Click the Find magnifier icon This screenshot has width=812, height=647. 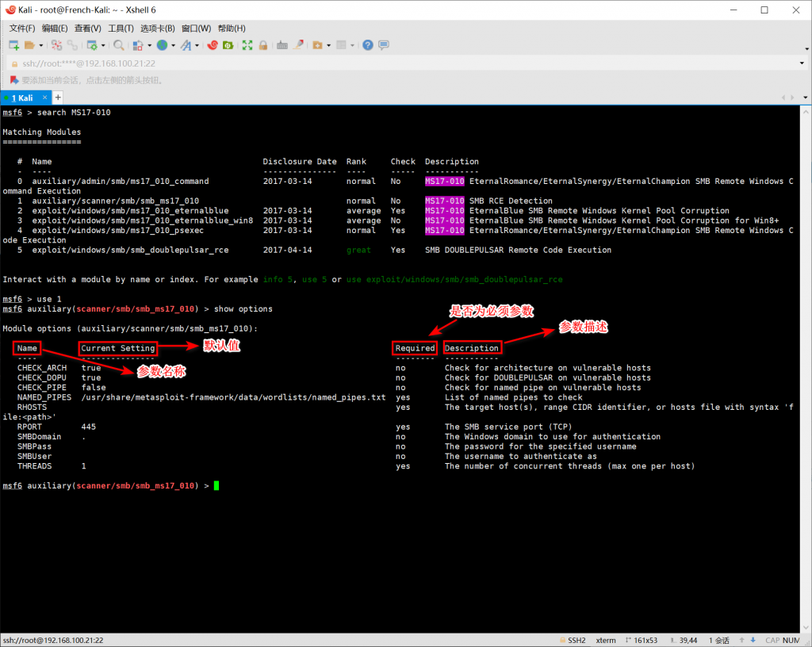click(119, 45)
